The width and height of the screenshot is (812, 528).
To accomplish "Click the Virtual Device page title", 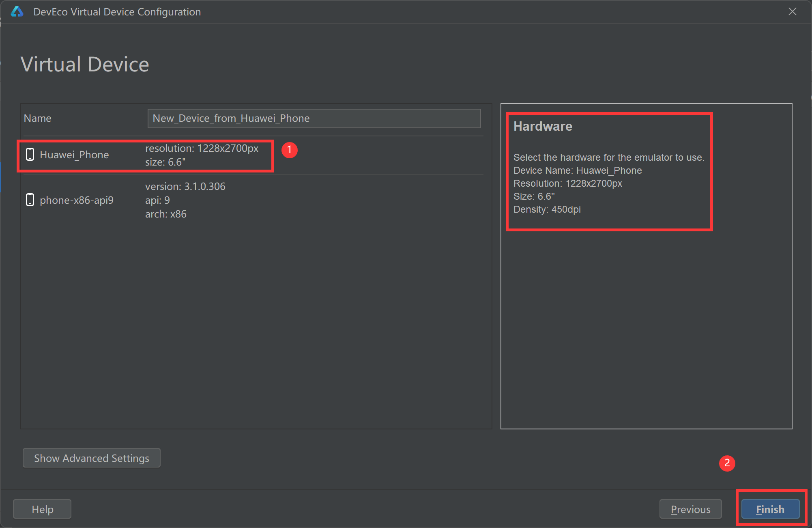I will (x=85, y=64).
